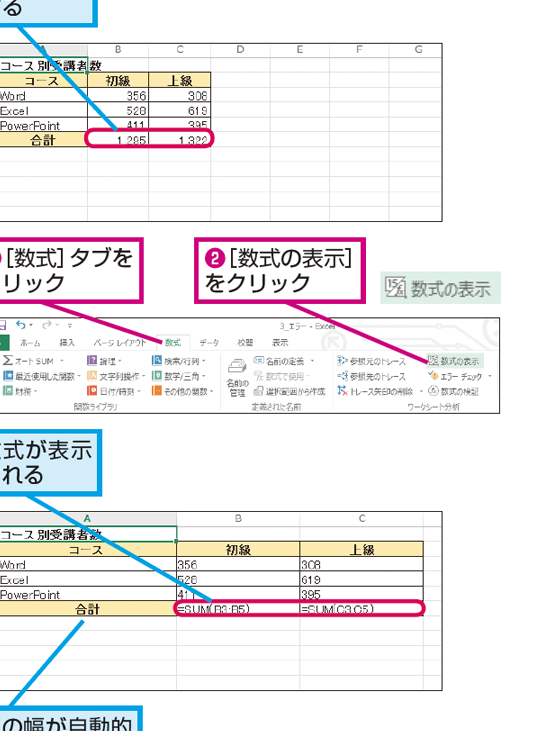Open the その他の関数 library

pyautogui.click(x=182, y=391)
